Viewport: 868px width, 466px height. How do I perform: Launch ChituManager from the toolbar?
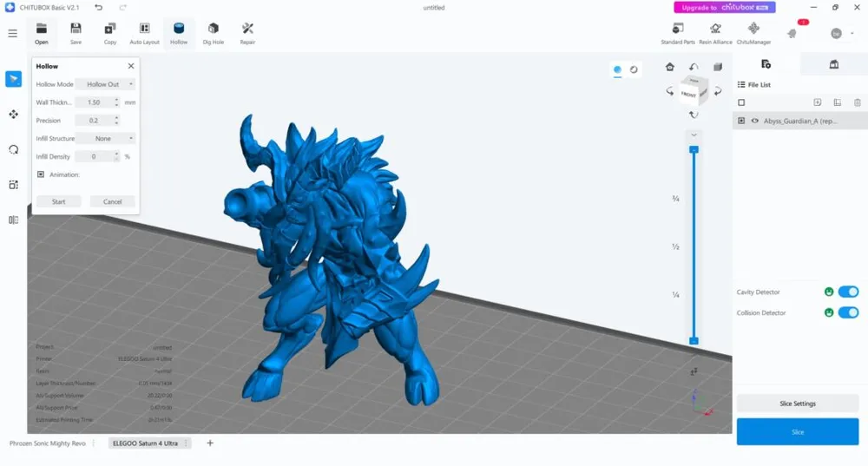coord(753,33)
